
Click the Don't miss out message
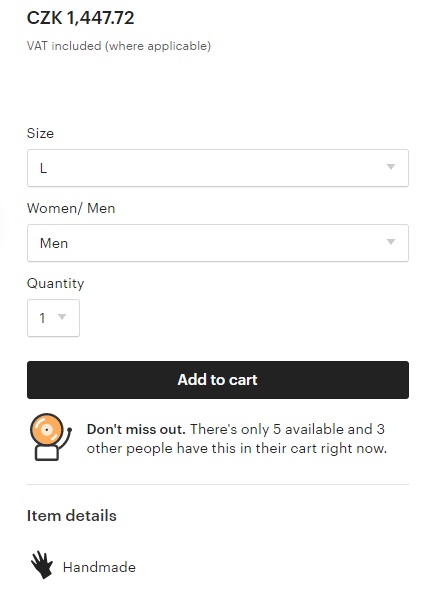tap(237, 439)
